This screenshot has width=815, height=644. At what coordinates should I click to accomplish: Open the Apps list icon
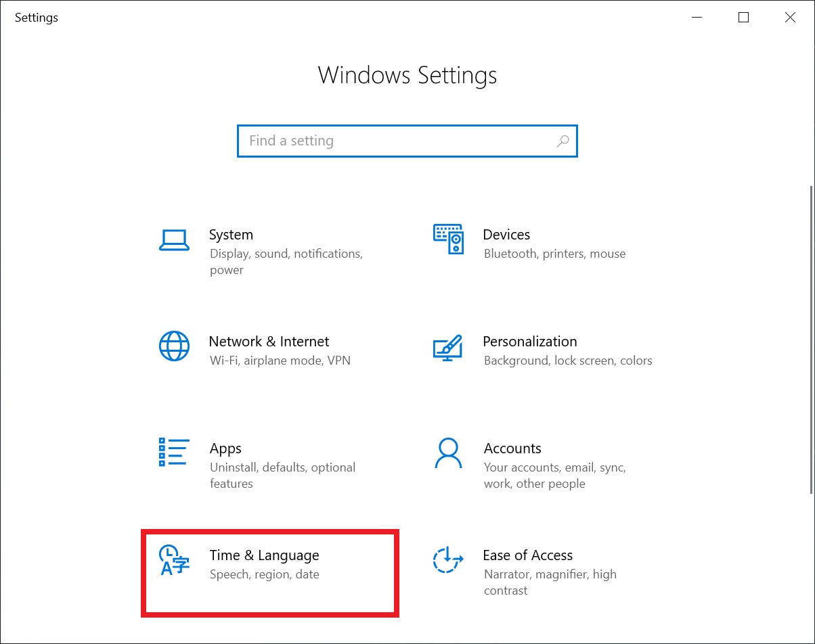tap(173, 452)
